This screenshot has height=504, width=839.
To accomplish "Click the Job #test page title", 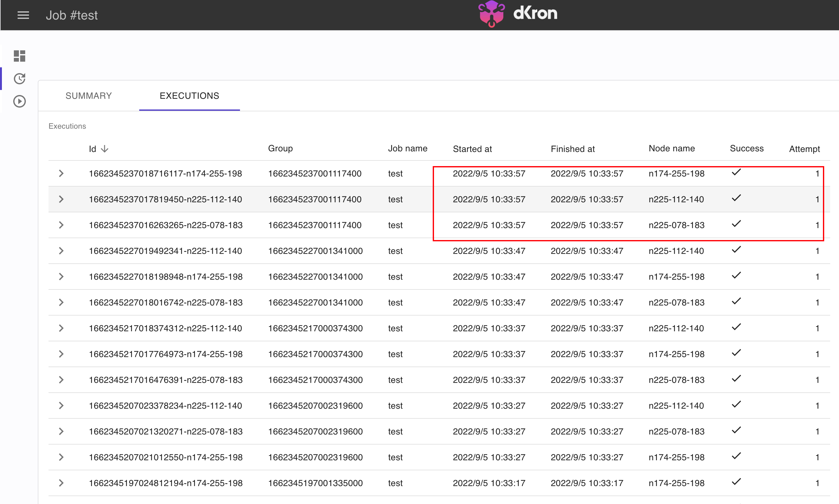I will click(72, 15).
